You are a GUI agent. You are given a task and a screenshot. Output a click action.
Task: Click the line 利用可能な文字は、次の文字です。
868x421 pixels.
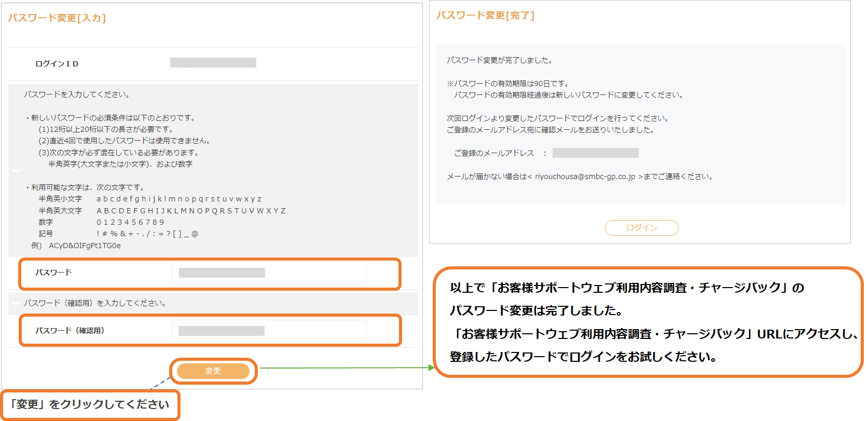coord(86,187)
